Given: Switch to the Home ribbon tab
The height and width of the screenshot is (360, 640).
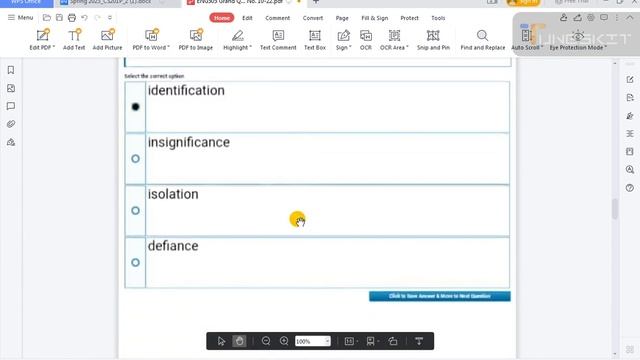Looking at the screenshot, I should point(222,18).
